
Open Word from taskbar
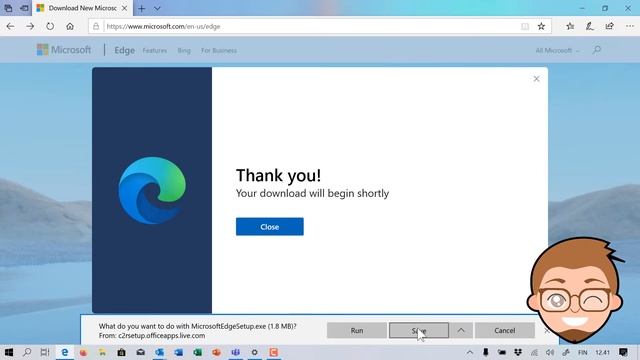pos(178,352)
